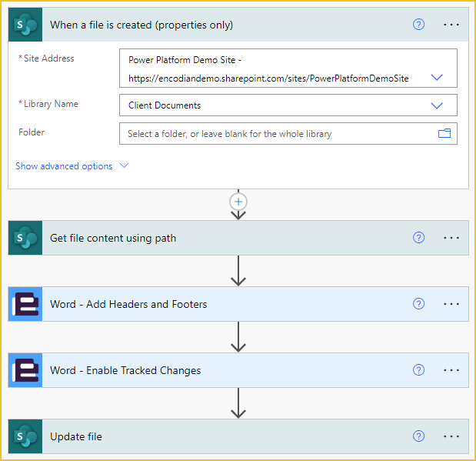476x461 pixels.
Task: Open ellipsis menu for Update file
Action: click(451, 436)
